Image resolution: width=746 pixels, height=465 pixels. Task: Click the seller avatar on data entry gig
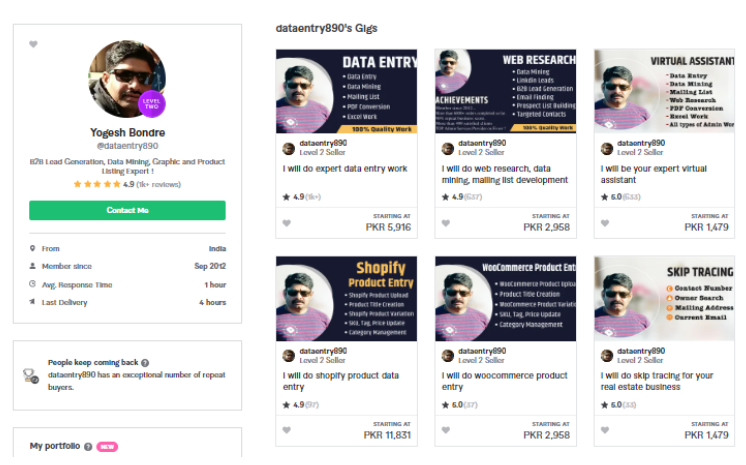(289, 148)
